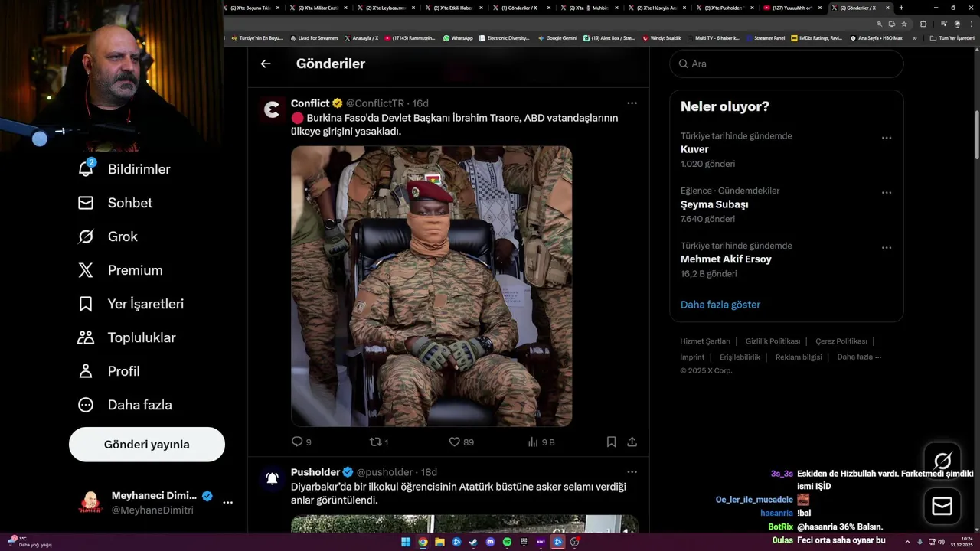The image size is (980, 551).
Task: Open the WhatsApp bookmark
Action: tap(458, 37)
